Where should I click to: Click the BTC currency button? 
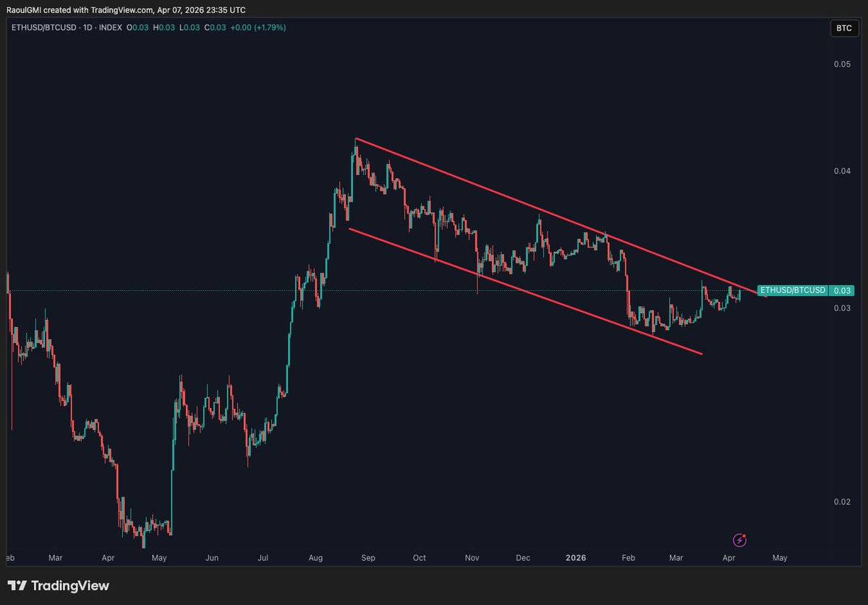tap(843, 29)
